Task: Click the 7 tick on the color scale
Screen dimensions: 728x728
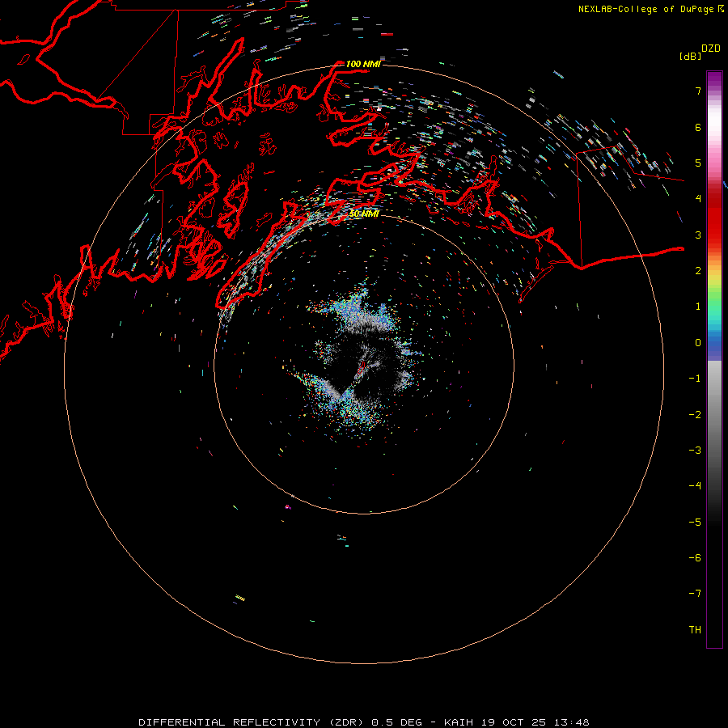Action: coord(698,91)
